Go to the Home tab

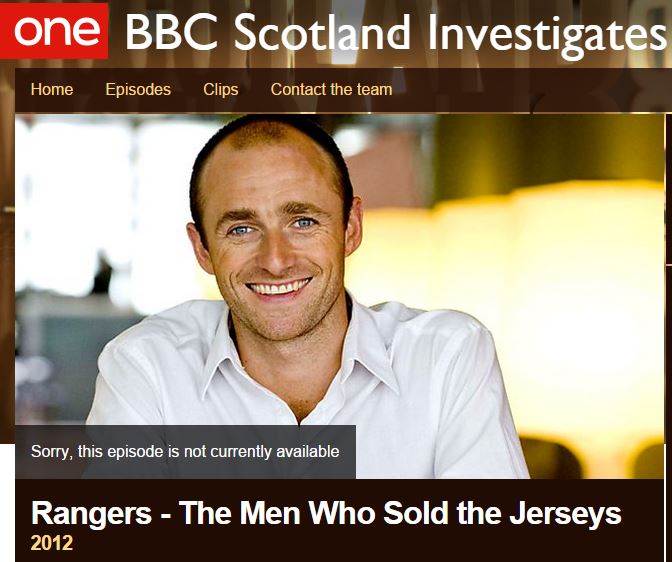pos(52,90)
